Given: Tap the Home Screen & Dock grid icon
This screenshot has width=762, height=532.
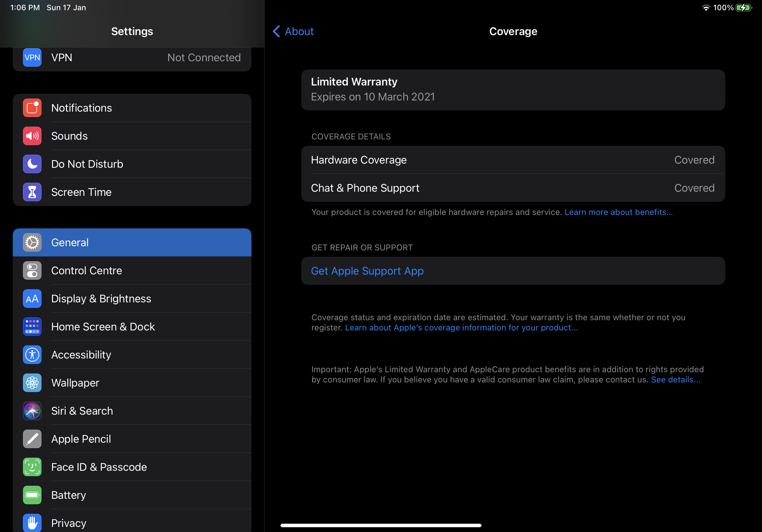Looking at the screenshot, I should point(32,327).
